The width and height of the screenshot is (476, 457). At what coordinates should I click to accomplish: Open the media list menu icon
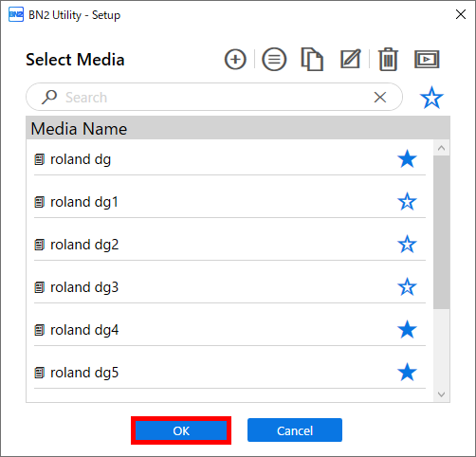click(274, 59)
